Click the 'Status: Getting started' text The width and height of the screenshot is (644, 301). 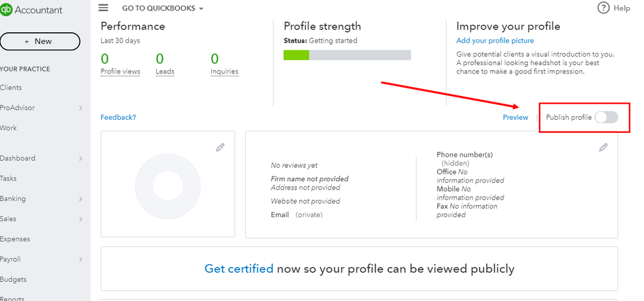coord(320,41)
